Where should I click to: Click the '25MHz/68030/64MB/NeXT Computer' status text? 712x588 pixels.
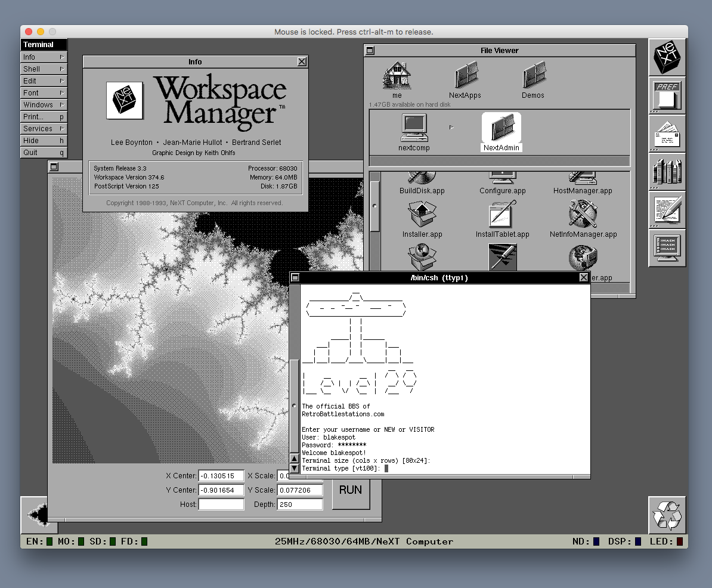[x=364, y=541]
